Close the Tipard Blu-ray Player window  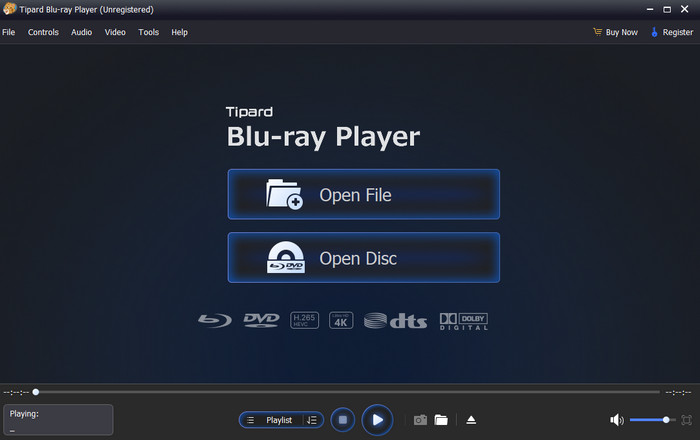(x=684, y=9)
